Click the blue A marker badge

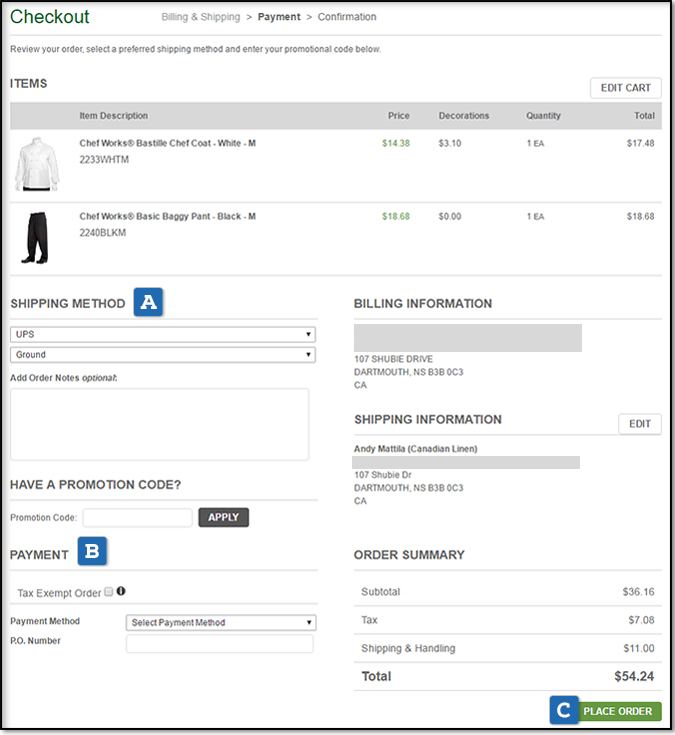pos(149,303)
